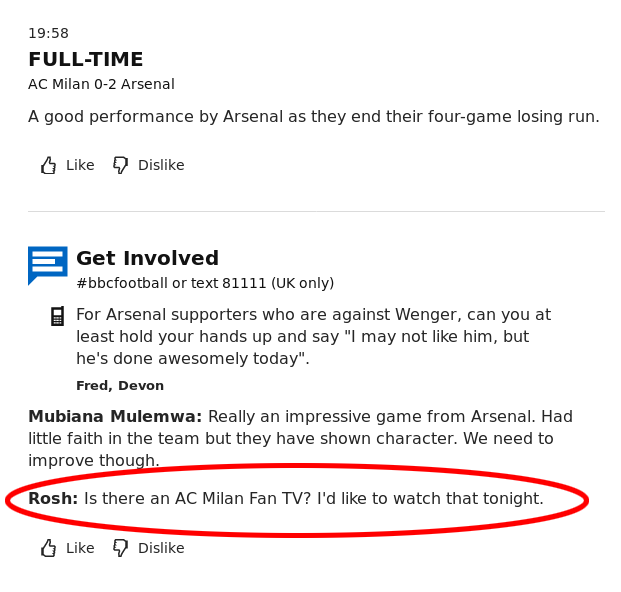Viewport: 621px width, 592px height.
Task: Click the Get Involved heading
Action: tap(147, 258)
